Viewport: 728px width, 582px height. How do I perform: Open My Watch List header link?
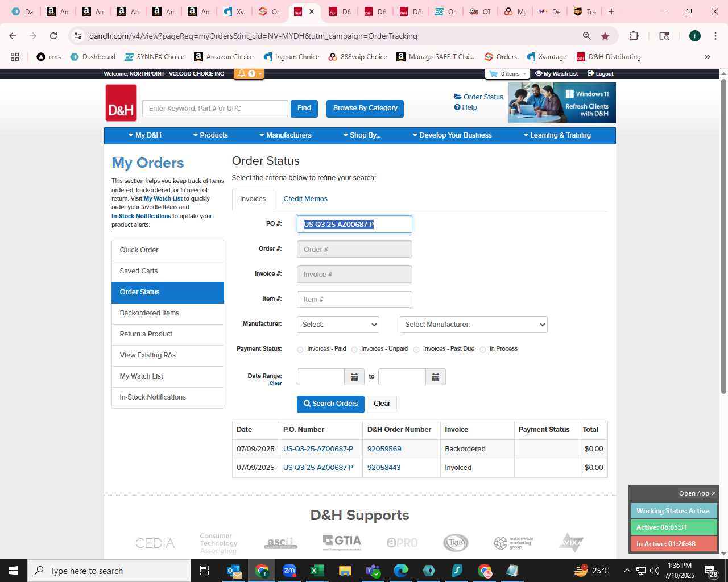557,74
